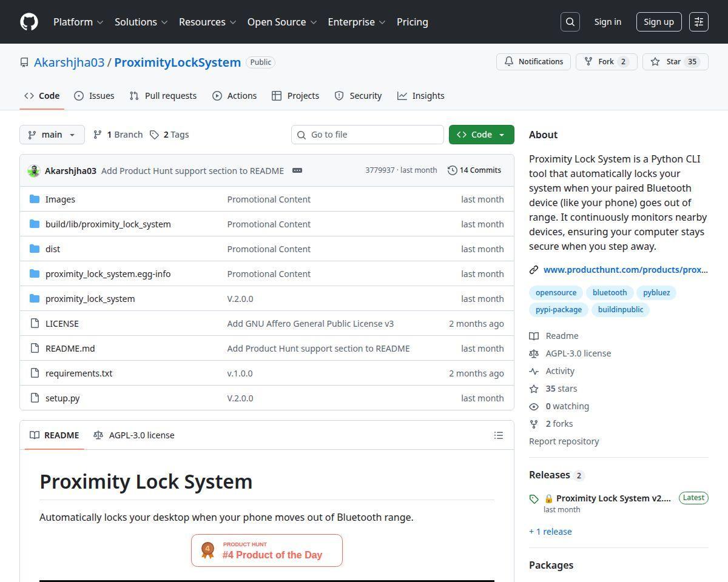Expand the Open Source menu

tap(282, 22)
